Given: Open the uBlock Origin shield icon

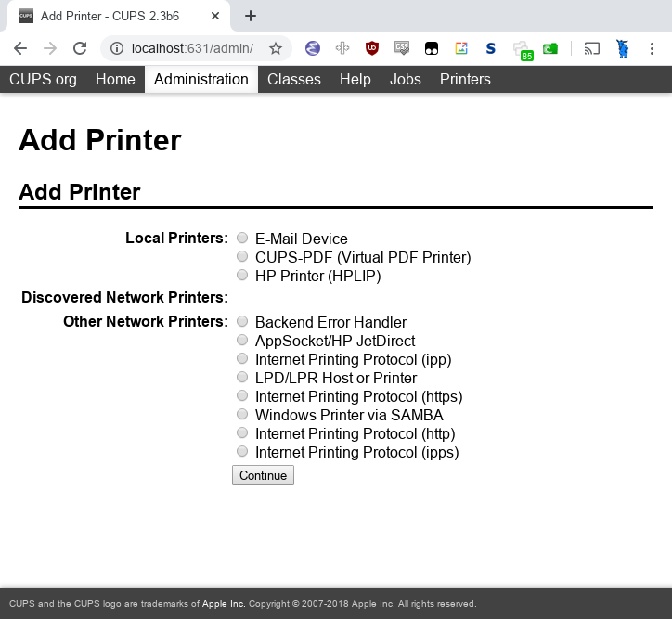Looking at the screenshot, I should click(371, 48).
